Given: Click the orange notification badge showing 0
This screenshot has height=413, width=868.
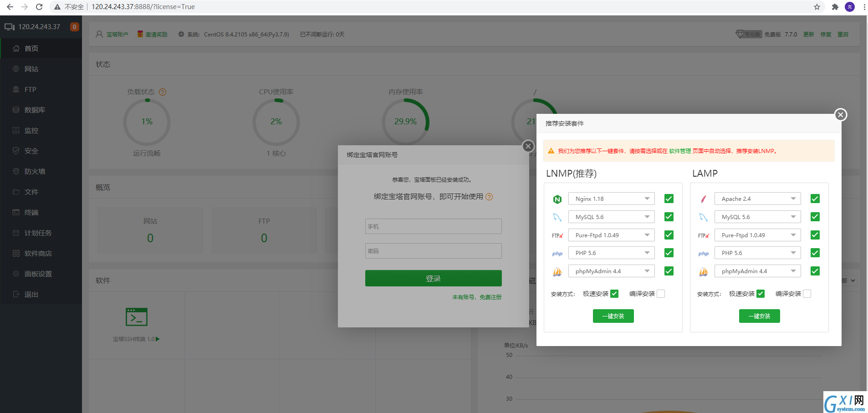Looking at the screenshot, I should point(75,27).
